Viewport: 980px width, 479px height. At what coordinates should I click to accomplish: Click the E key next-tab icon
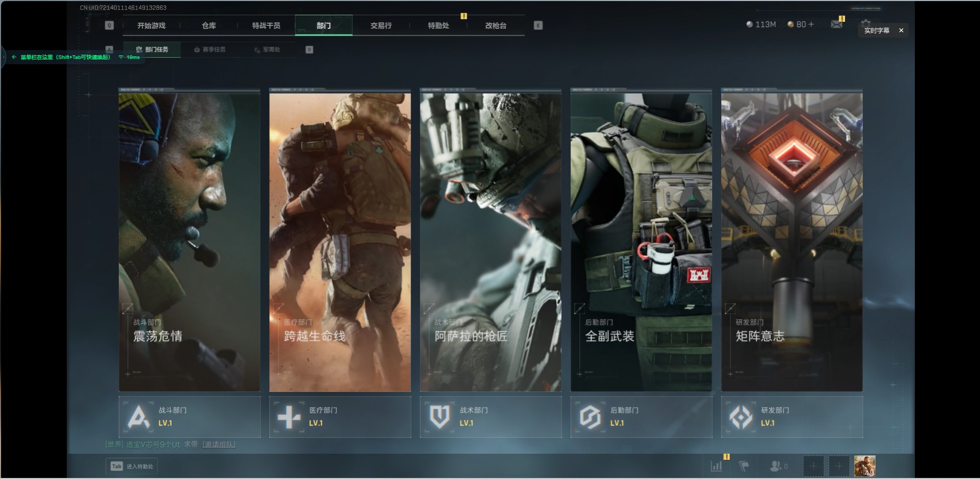coord(538,26)
